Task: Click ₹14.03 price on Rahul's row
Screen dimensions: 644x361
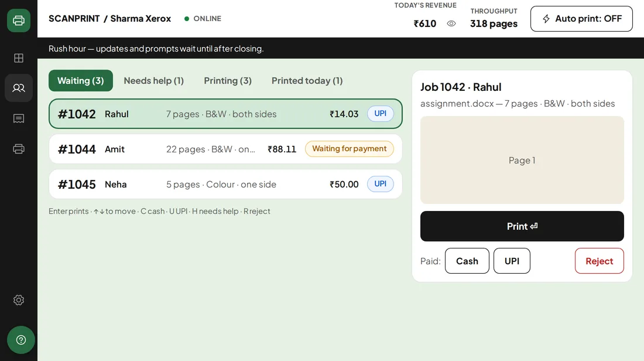Action: click(x=344, y=114)
